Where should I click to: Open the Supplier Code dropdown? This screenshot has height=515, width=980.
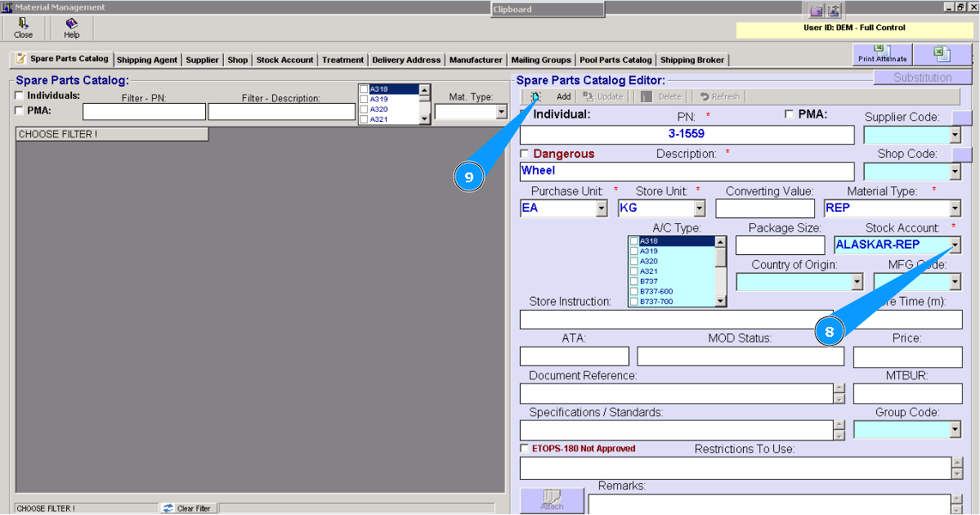click(955, 135)
